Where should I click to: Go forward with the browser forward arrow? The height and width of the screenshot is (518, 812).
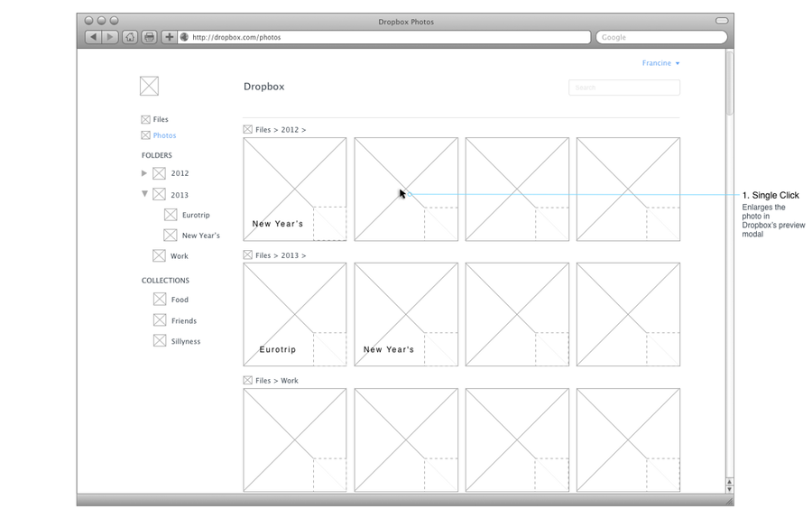tap(110, 37)
